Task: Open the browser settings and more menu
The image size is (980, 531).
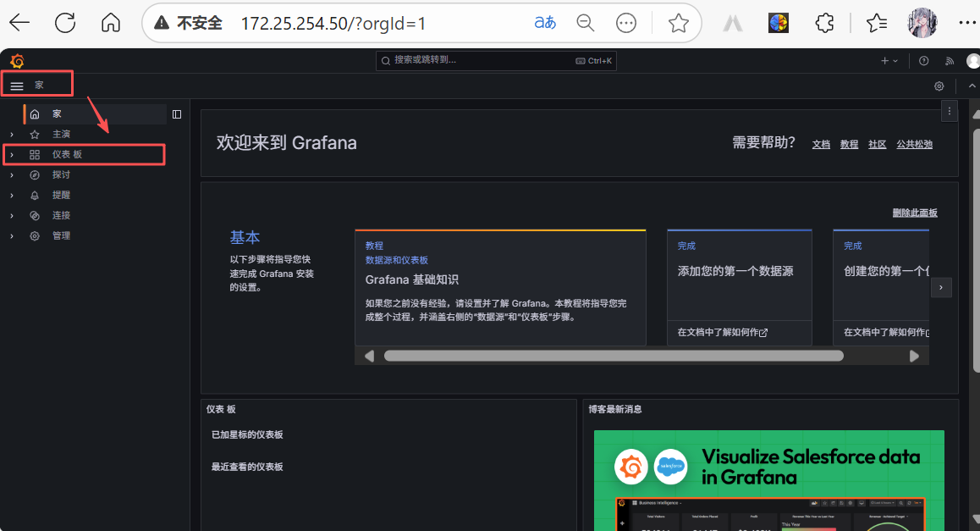Action: 966,23
